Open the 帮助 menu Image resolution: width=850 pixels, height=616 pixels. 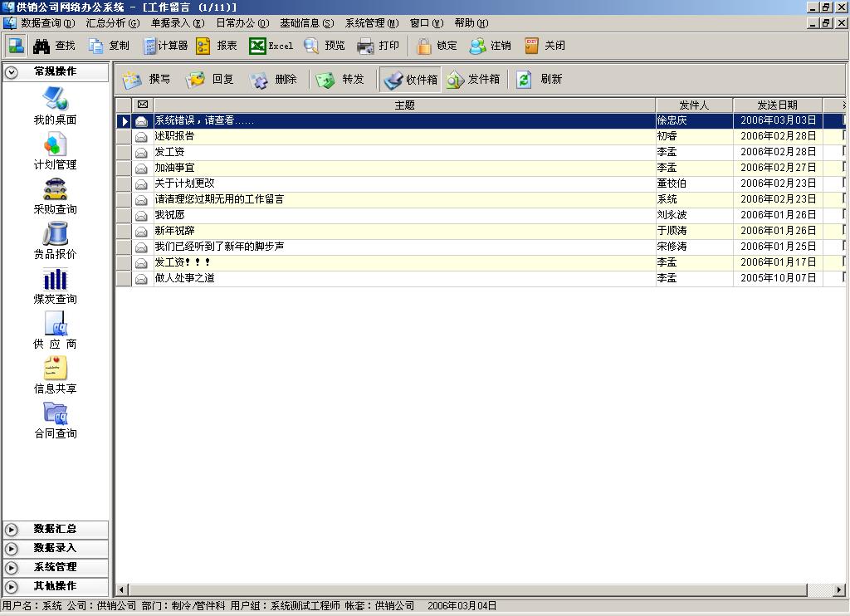click(471, 23)
